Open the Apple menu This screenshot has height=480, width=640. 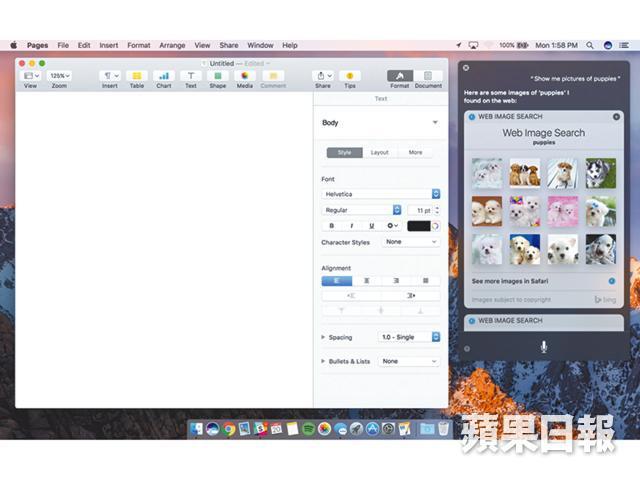pos(13,45)
